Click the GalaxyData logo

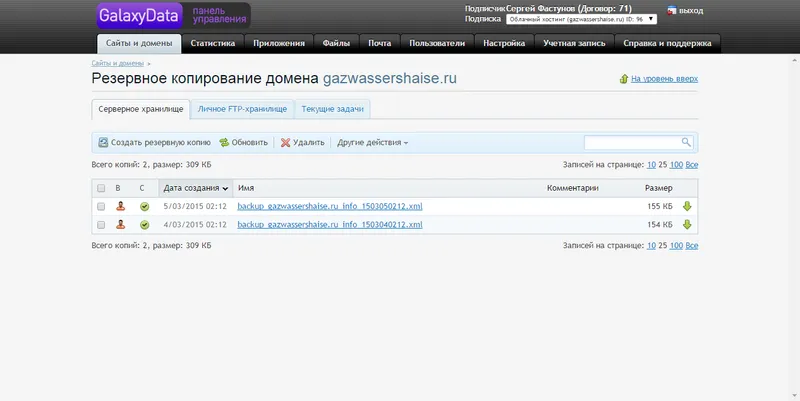(x=139, y=15)
